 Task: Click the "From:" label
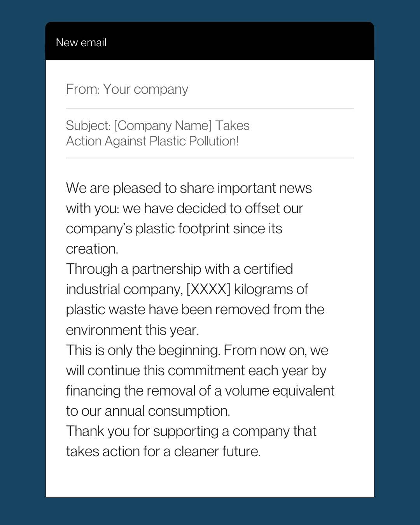(82, 89)
